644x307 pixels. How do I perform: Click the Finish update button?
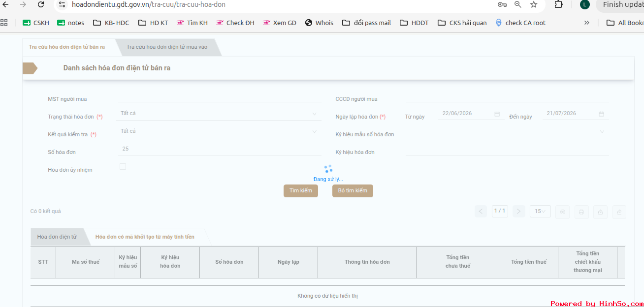click(620, 4)
